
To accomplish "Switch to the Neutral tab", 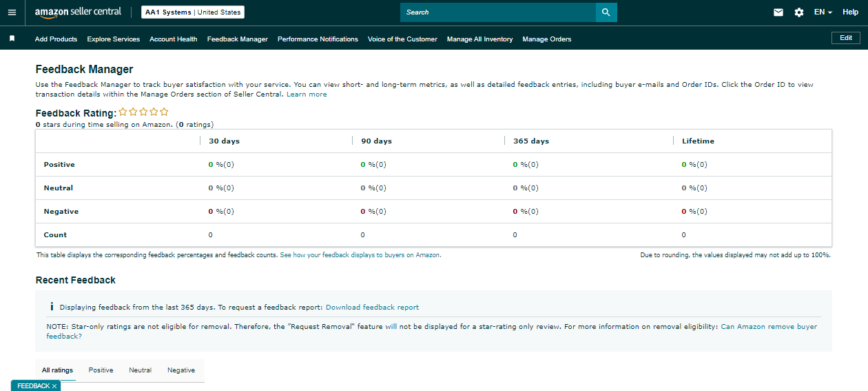I will coord(140,370).
